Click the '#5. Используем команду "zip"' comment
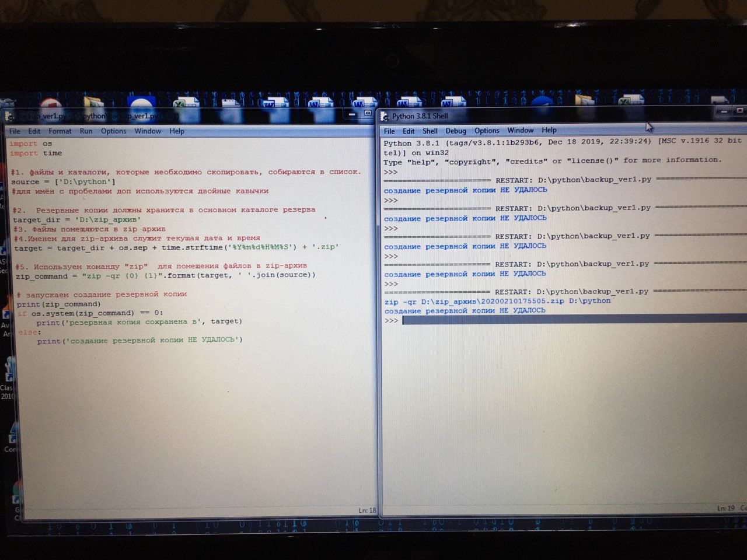The width and height of the screenshot is (747, 560). coord(161,266)
